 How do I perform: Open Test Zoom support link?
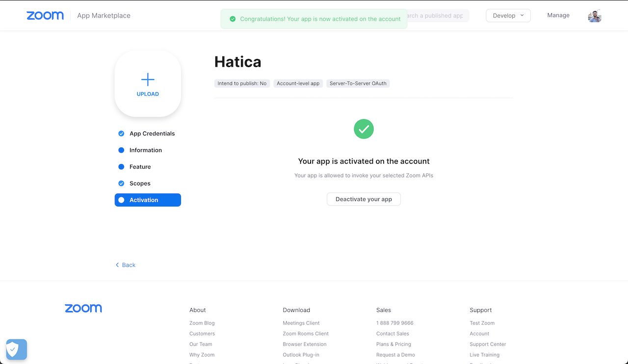tap(482, 323)
